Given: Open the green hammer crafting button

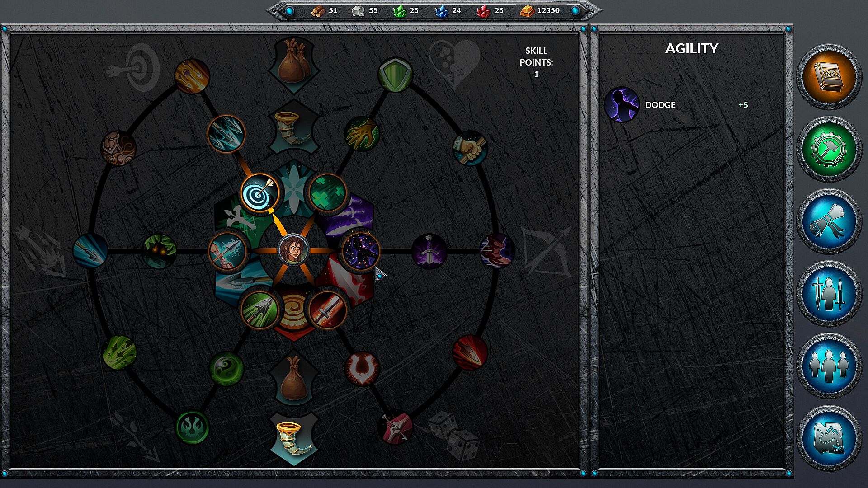Looking at the screenshot, I should (x=828, y=149).
